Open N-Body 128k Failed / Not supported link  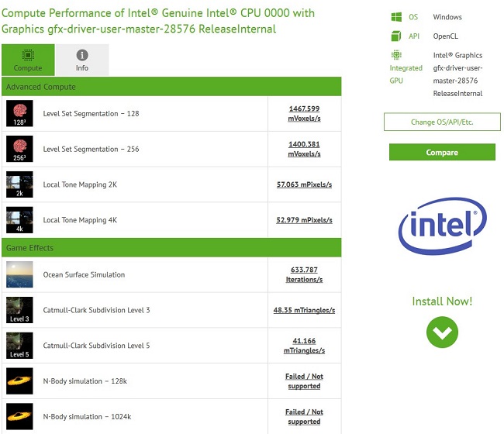pos(304,381)
